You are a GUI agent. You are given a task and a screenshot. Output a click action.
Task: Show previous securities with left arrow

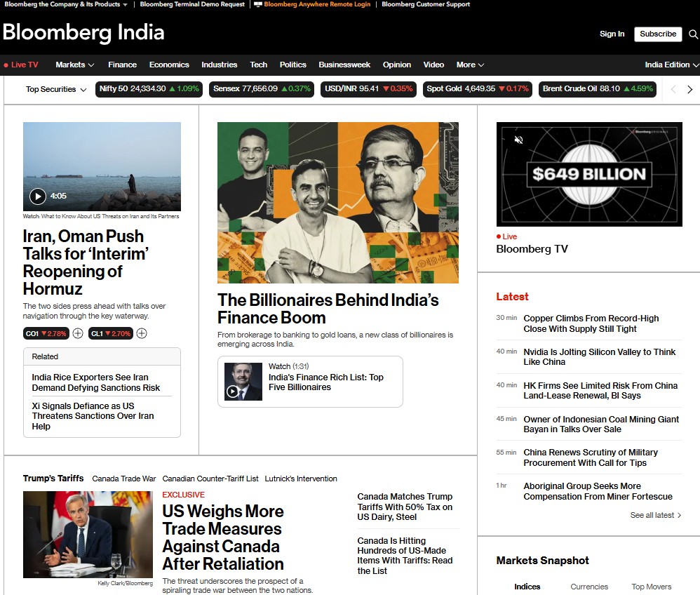click(673, 89)
